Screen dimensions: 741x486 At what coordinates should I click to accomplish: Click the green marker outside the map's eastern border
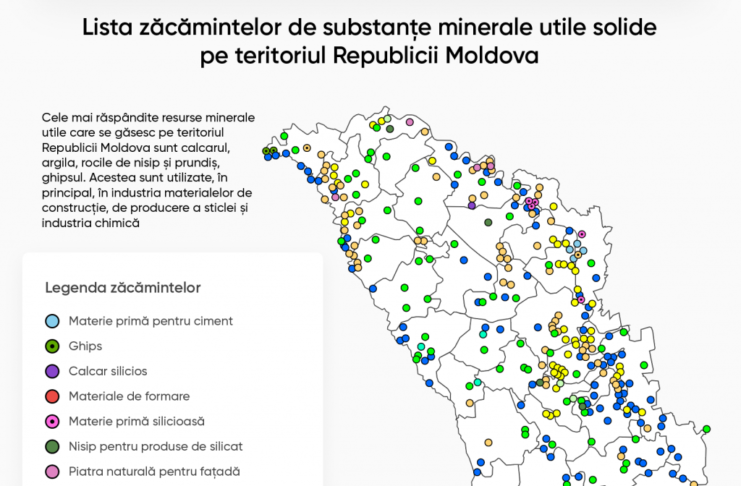tap(707, 429)
